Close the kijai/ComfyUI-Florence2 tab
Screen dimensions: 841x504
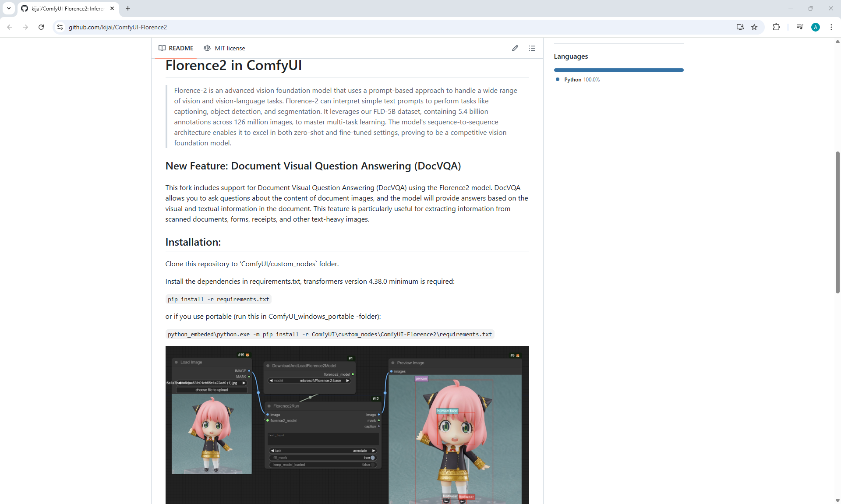pyautogui.click(x=112, y=8)
